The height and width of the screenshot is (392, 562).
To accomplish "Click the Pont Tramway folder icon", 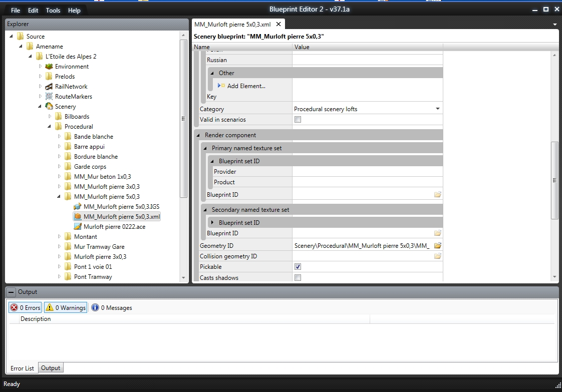I will coord(68,277).
